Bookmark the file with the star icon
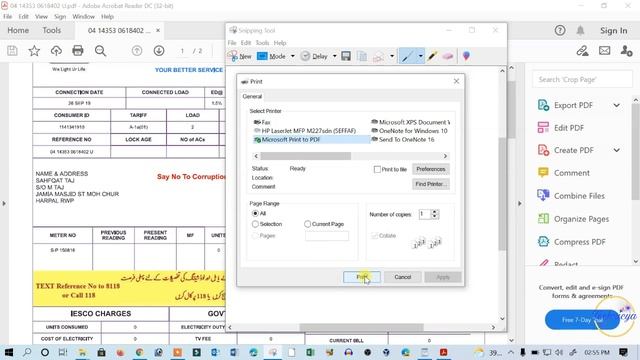Screen dimensions: 640x360 [x=34, y=51]
